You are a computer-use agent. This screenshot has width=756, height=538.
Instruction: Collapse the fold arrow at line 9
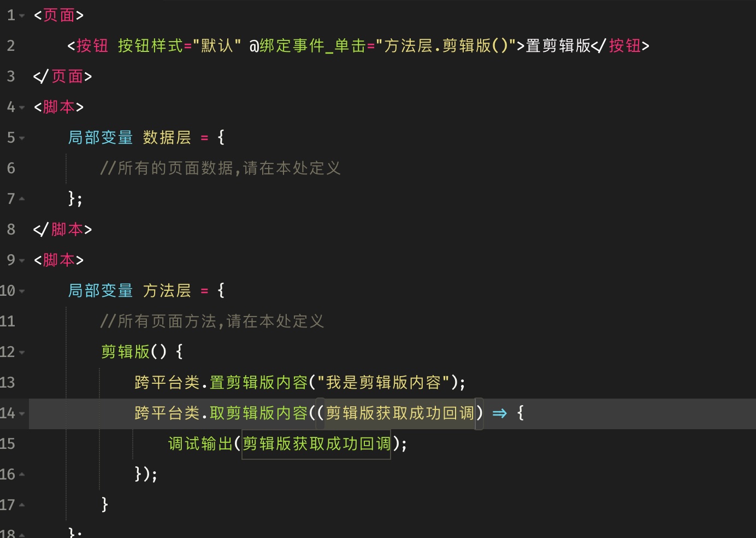click(x=22, y=261)
